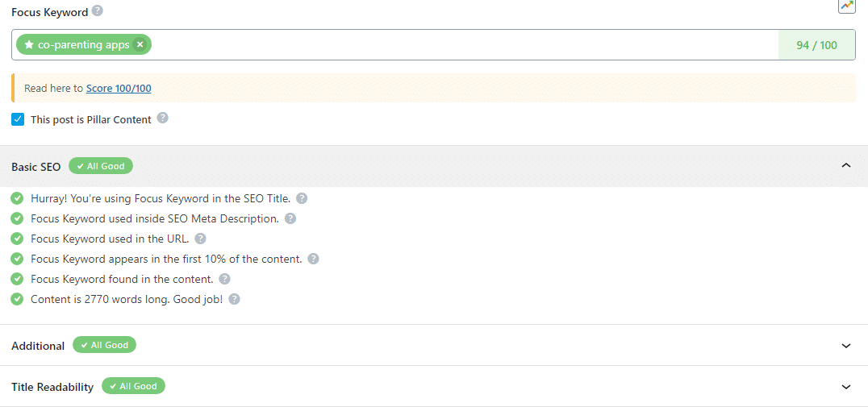Click inside the Focus Keyword input field
Image resolution: width=868 pixels, height=407 pixels.
click(x=460, y=45)
